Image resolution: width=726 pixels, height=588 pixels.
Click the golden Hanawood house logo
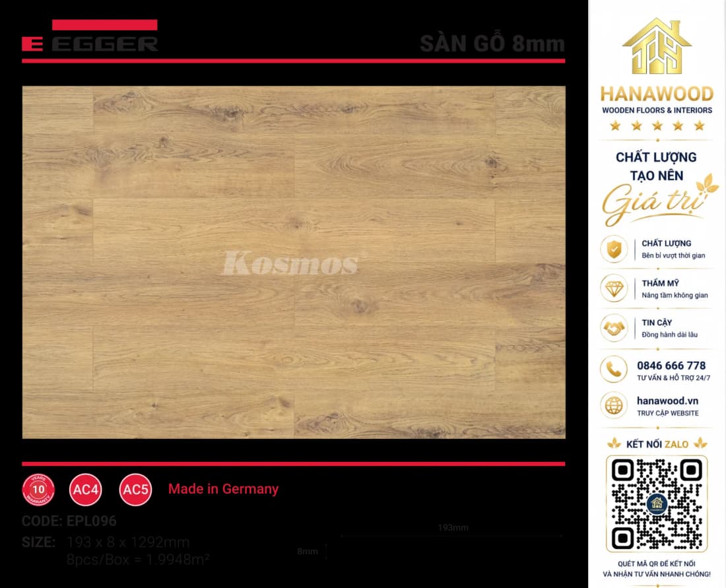click(657, 46)
